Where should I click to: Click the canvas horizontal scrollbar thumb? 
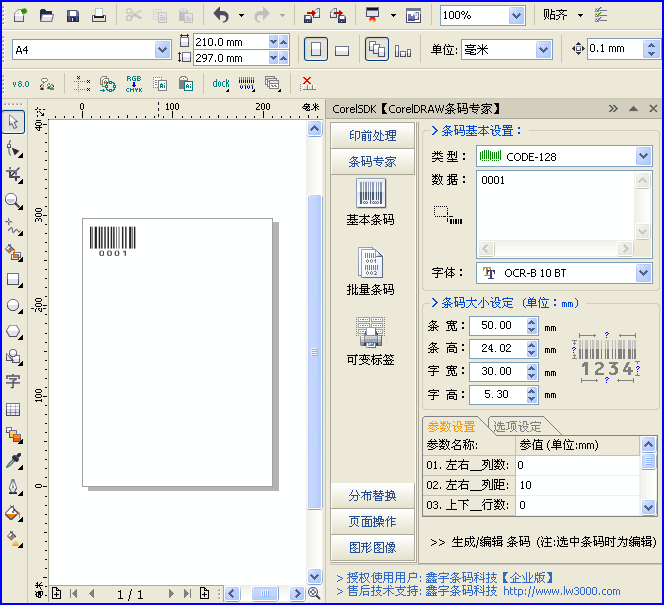[x=265, y=594]
